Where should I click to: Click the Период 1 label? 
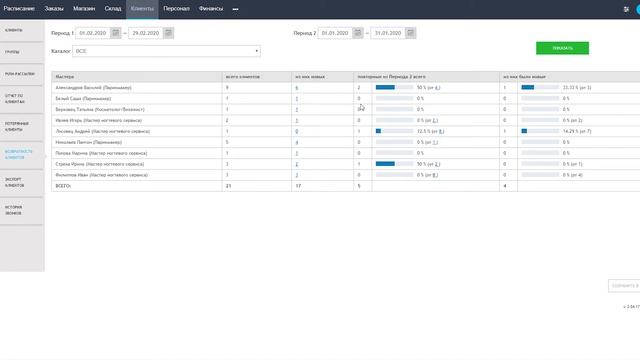pos(62,33)
